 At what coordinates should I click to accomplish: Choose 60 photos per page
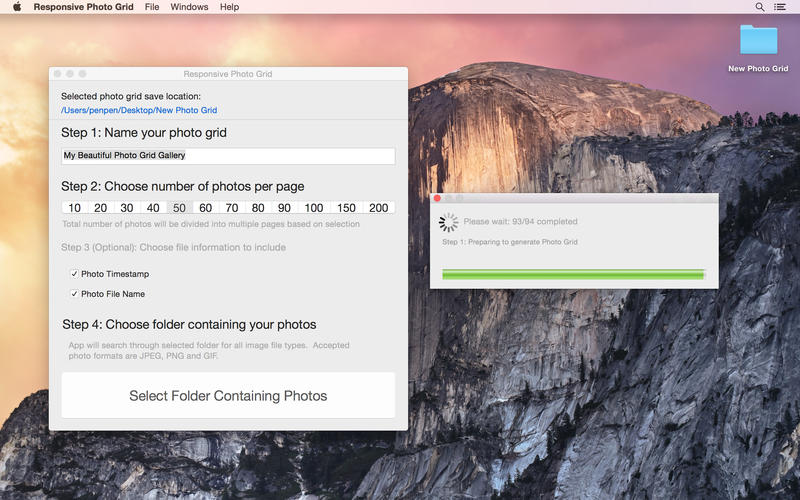pos(206,208)
